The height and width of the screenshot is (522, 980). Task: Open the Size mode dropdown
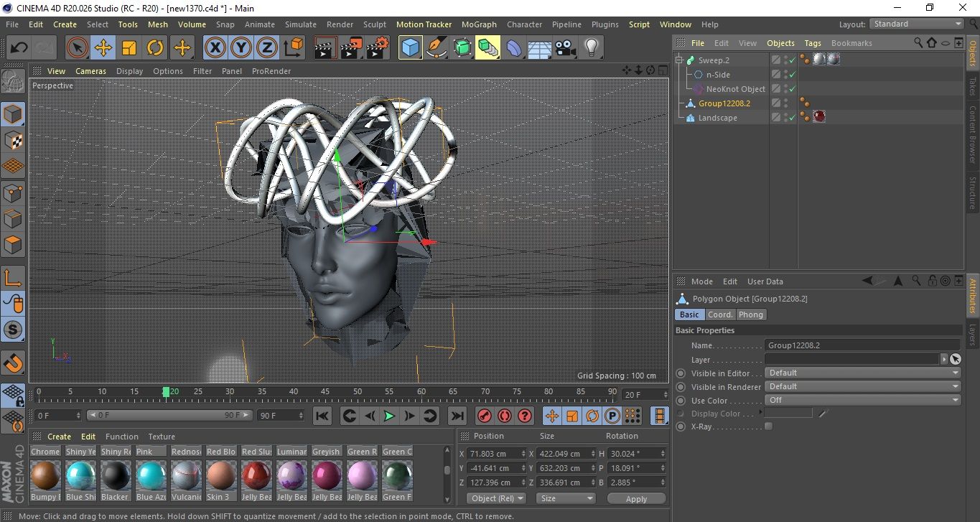pos(567,498)
